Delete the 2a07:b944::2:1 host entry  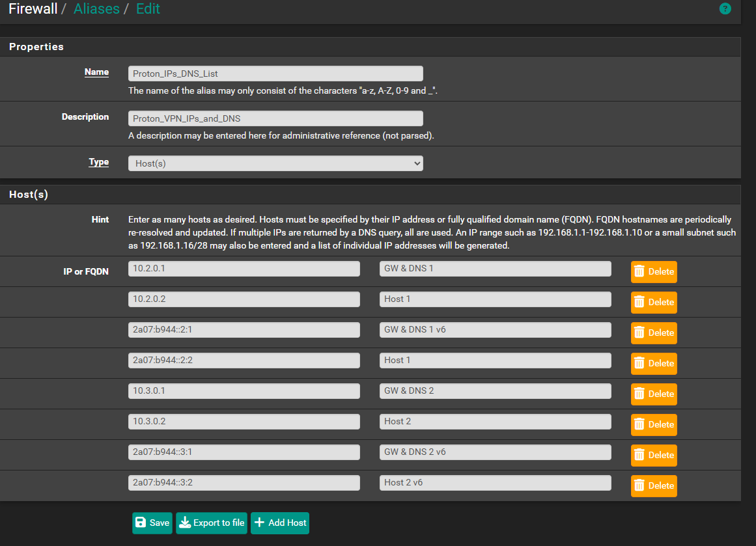(x=654, y=333)
